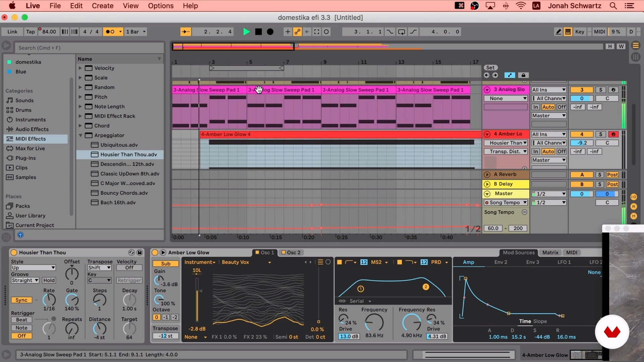Click the Set locator button
Screen dimensions: 644x362
click(x=490, y=67)
